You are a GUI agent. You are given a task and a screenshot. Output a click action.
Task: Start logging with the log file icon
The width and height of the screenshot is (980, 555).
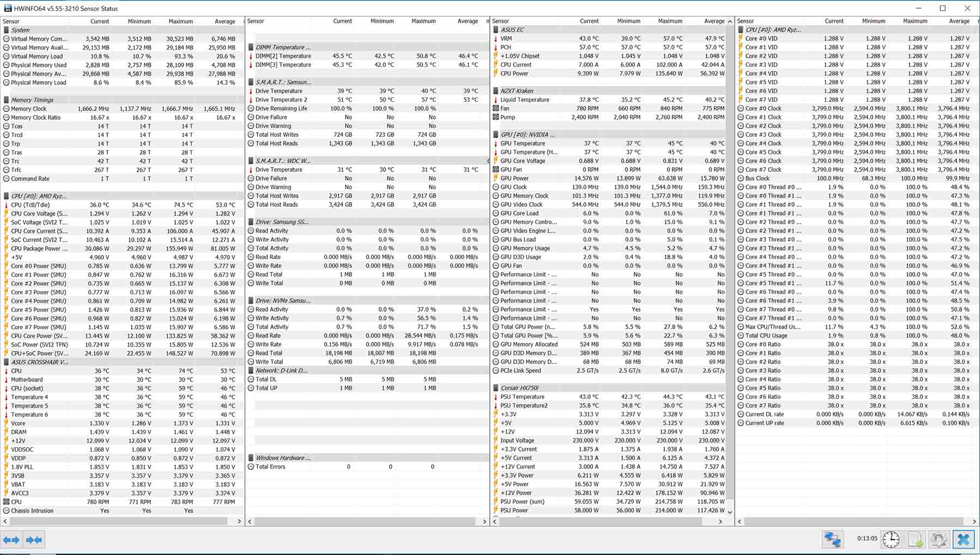[x=915, y=539]
